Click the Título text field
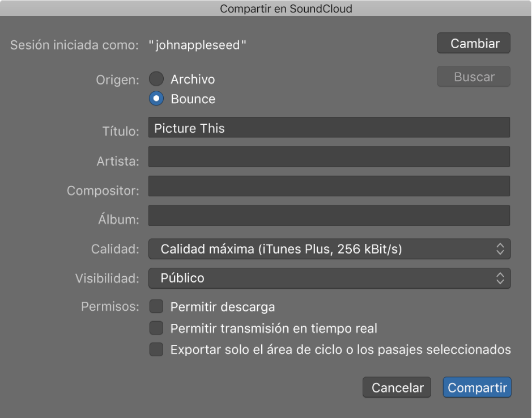Image resolution: width=532 pixels, height=418 pixels. 329,128
